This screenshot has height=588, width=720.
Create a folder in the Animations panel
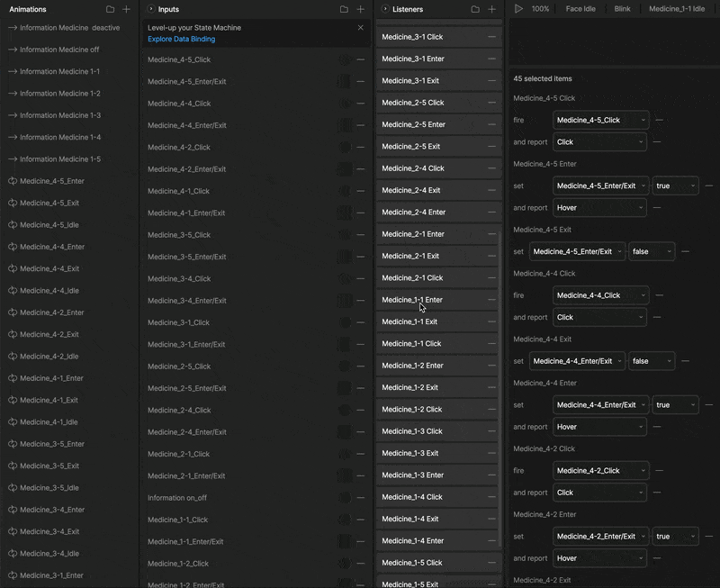point(110,9)
